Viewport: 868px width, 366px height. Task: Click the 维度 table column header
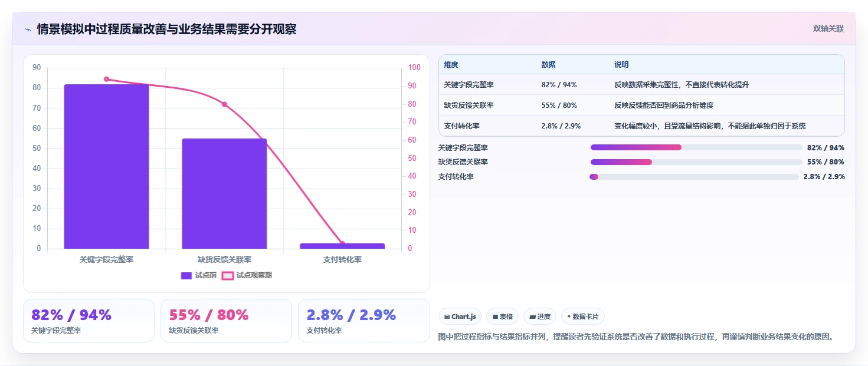tap(451, 65)
